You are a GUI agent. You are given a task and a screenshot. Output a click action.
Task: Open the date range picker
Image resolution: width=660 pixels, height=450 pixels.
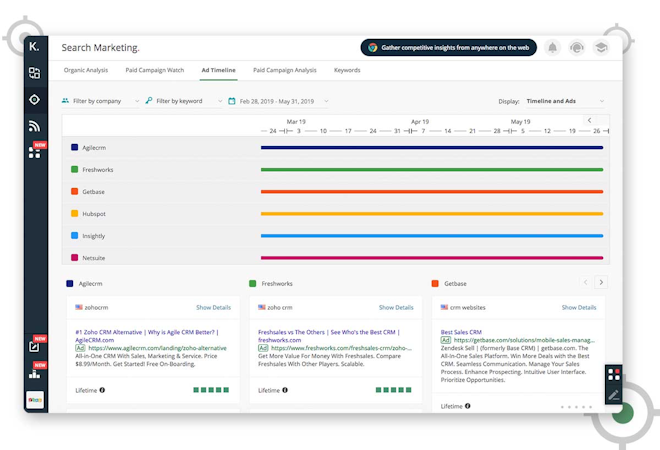click(x=283, y=101)
